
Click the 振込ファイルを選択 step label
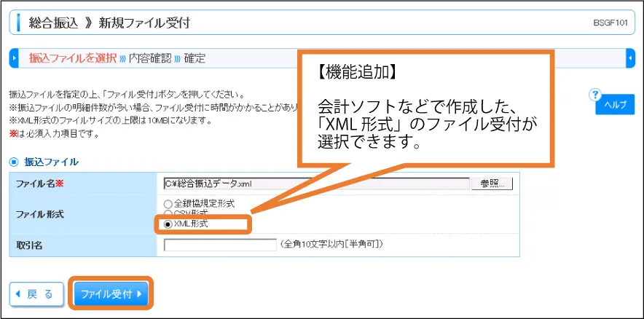(x=73, y=58)
